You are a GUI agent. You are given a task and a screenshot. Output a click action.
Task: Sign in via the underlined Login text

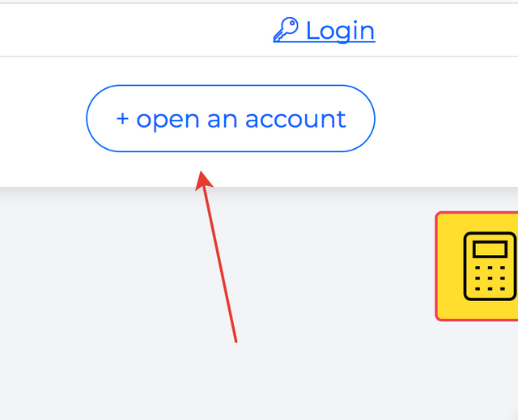[x=341, y=31]
